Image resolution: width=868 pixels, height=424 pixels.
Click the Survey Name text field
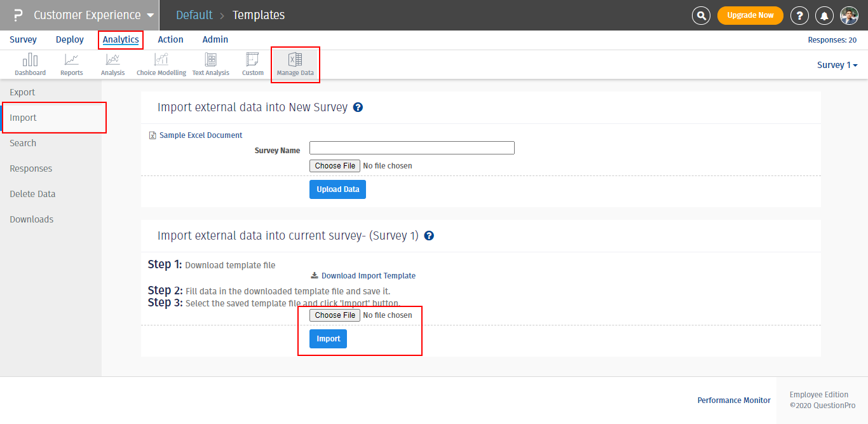coord(412,148)
